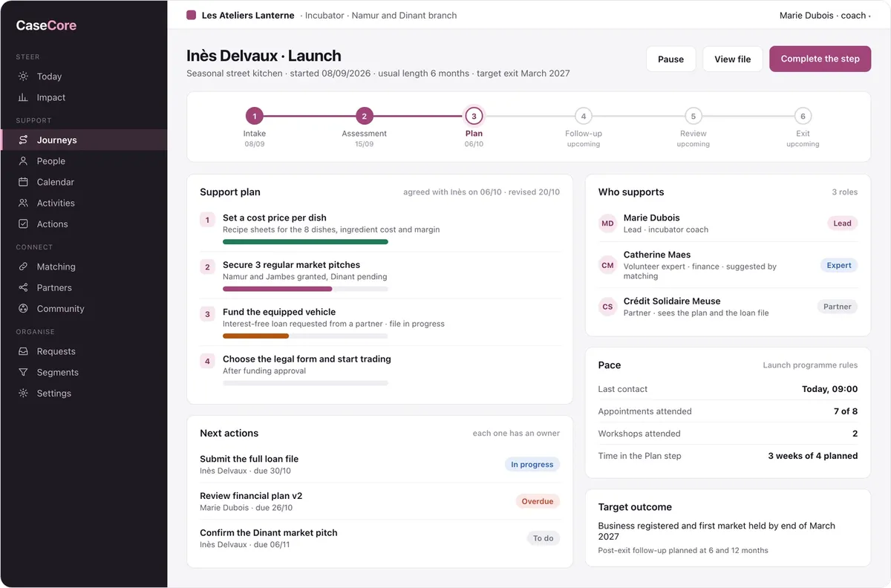The image size is (891, 588).
Task: Click the MD avatar for Marie Dubois
Action: [608, 223]
